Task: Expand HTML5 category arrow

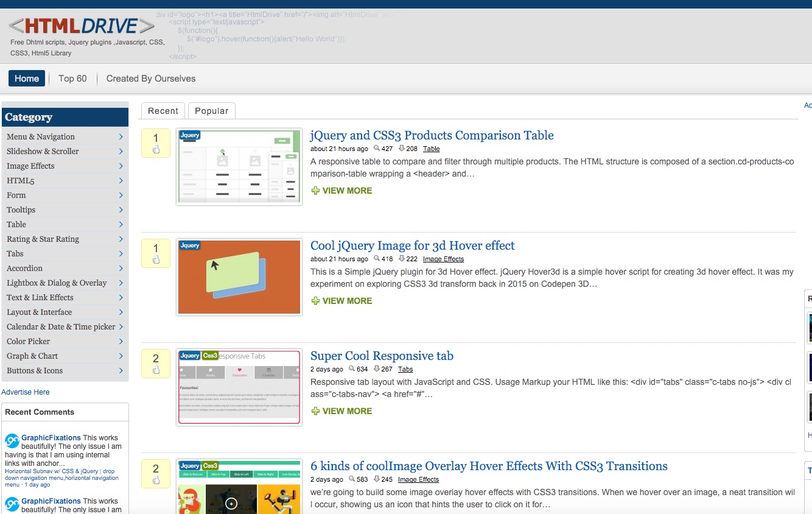Action: [x=121, y=181]
